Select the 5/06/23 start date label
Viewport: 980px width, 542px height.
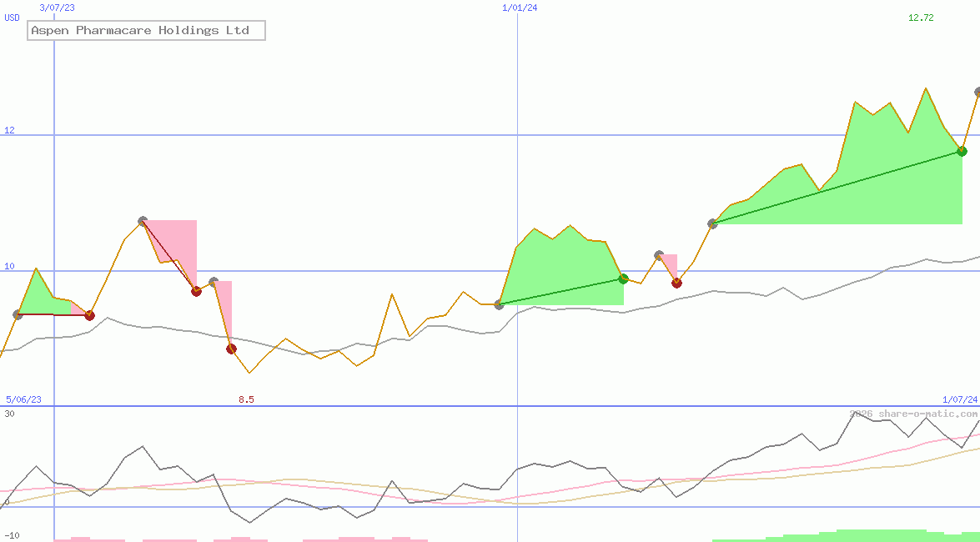(x=23, y=399)
